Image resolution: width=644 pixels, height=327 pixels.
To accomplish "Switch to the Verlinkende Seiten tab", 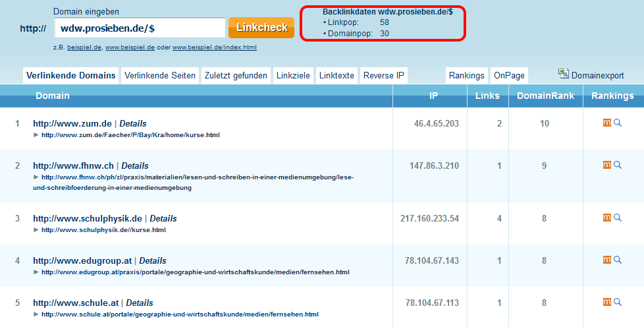I will (x=160, y=76).
